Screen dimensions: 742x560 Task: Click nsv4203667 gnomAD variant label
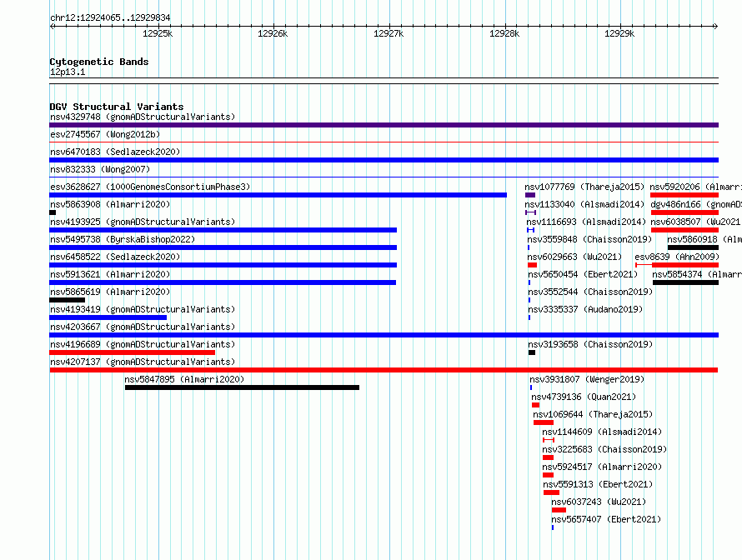[143, 327]
